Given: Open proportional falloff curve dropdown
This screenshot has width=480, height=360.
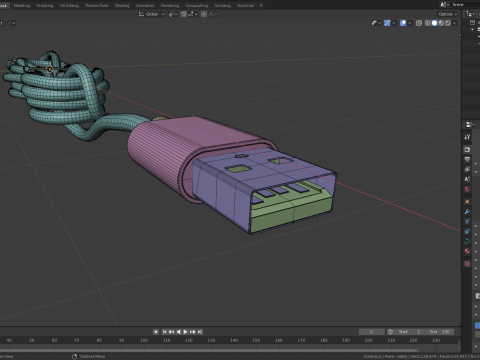Looking at the screenshot, I should (213, 14).
